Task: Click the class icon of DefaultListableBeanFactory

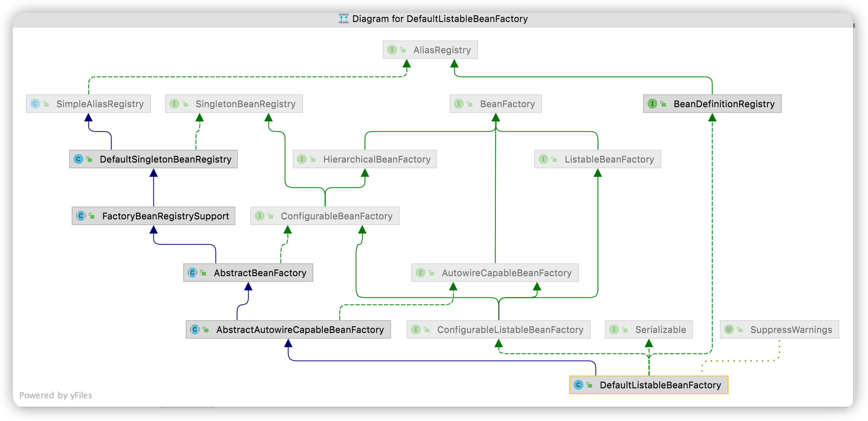Action: click(578, 385)
